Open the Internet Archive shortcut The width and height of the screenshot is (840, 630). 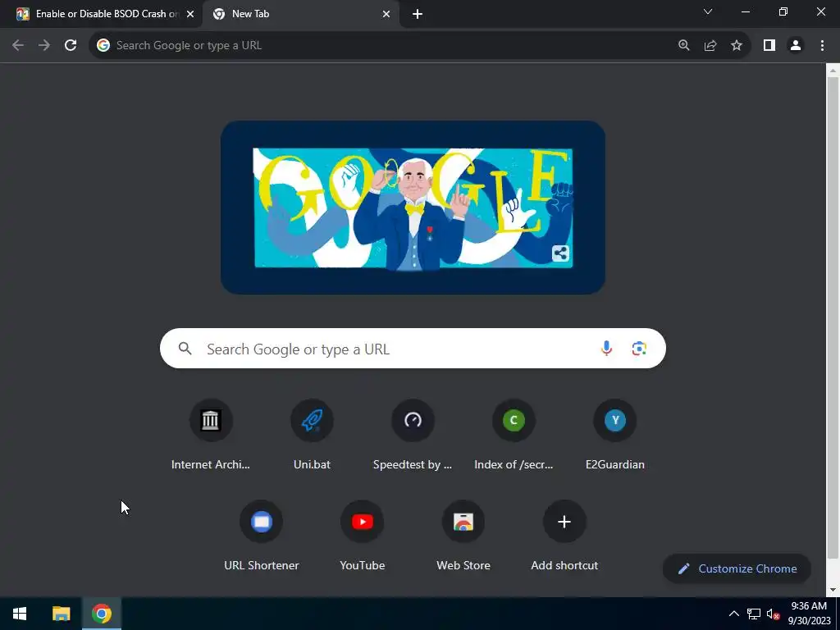coord(211,435)
